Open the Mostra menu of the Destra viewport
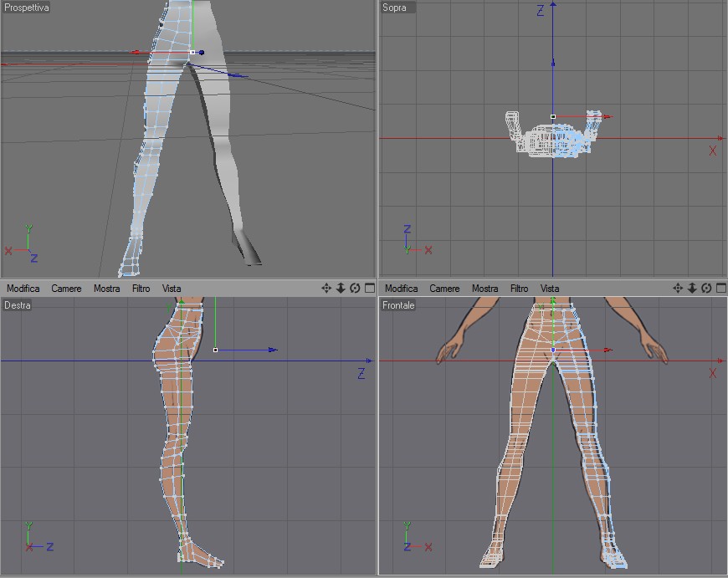 tap(107, 289)
